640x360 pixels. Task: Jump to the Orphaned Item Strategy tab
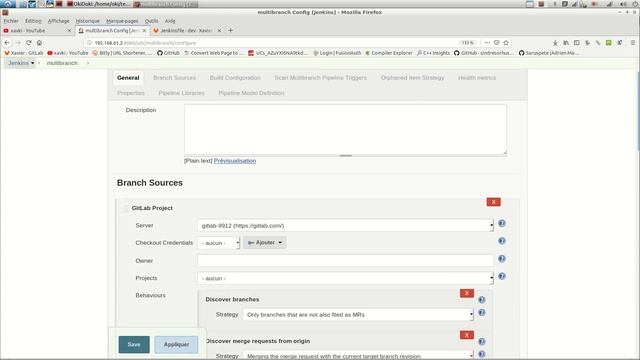[412, 78]
